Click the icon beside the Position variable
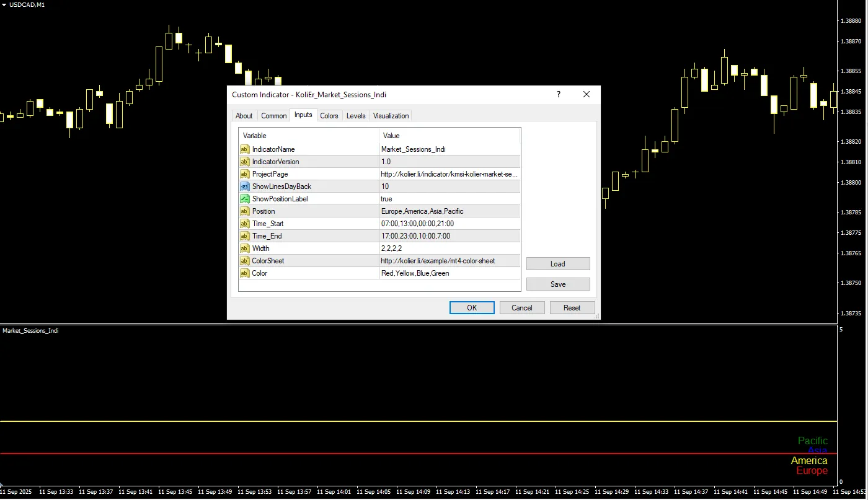Viewport: 868px width, 500px height. pos(244,211)
